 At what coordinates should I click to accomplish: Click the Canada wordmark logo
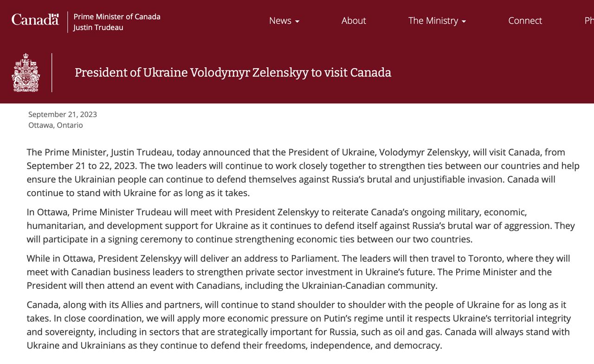(35, 19)
